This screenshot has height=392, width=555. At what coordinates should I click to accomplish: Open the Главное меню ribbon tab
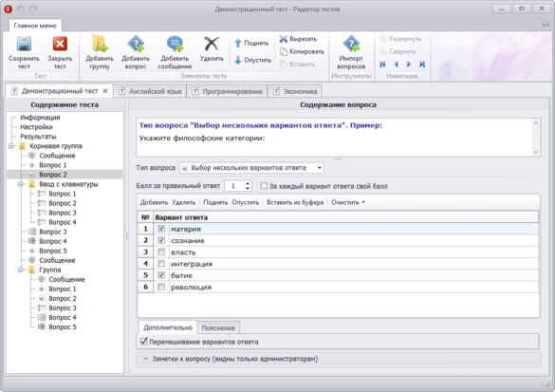tap(35, 26)
